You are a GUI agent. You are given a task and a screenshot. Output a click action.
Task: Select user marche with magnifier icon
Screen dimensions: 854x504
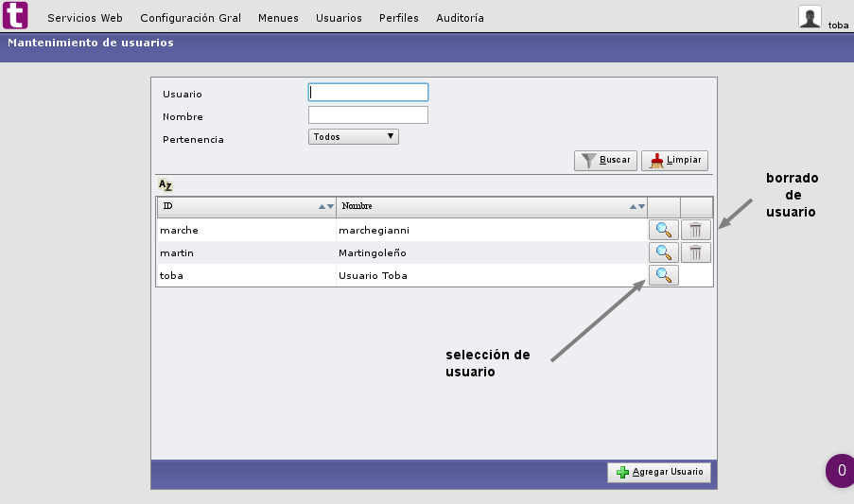coord(663,230)
